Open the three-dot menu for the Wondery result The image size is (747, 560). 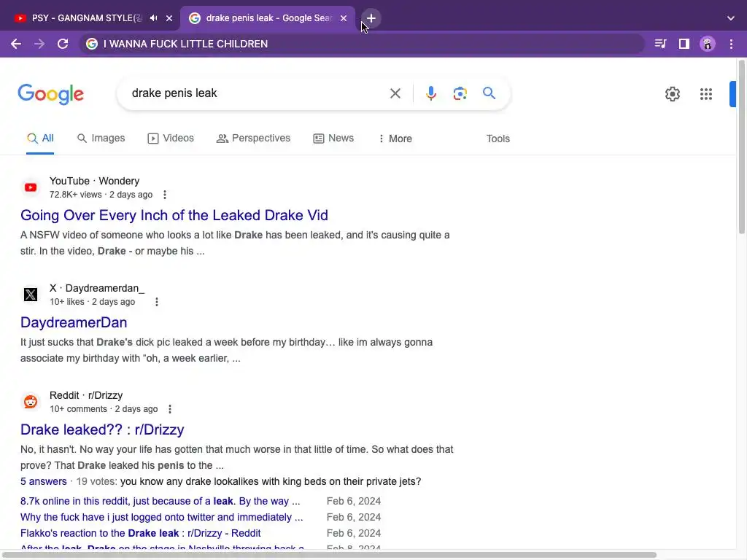coord(164,195)
